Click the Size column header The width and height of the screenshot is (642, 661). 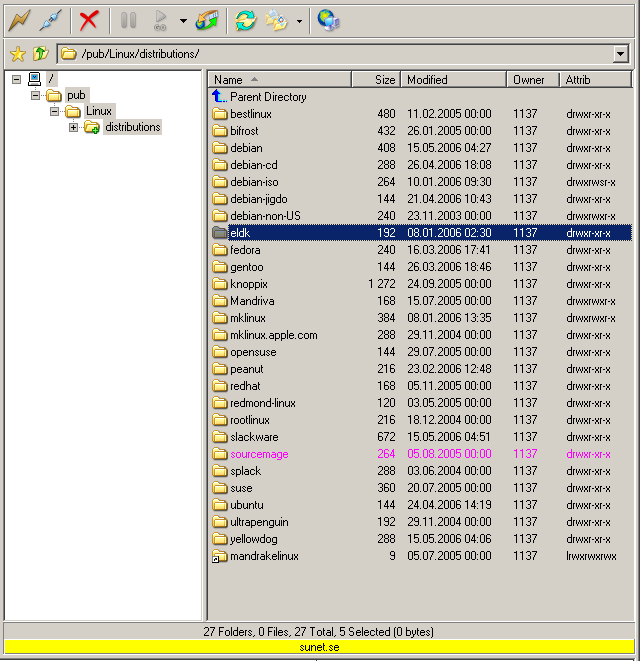click(376, 79)
